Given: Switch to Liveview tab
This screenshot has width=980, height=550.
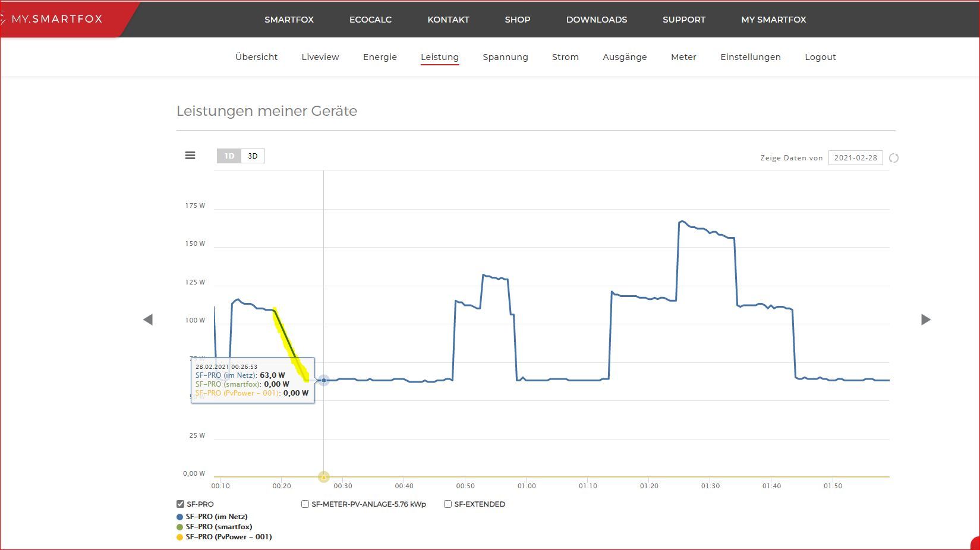Looking at the screenshot, I should [x=320, y=57].
